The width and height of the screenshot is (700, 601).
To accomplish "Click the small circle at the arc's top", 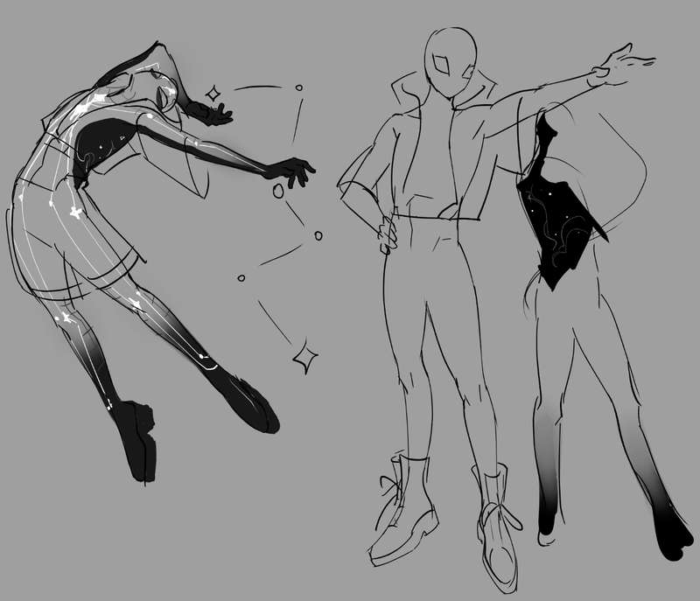I will pyautogui.click(x=300, y=87).
